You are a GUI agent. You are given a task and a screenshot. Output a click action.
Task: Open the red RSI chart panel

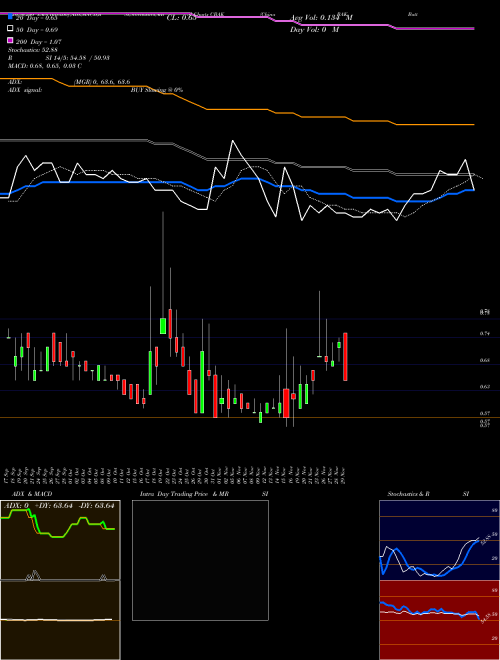(439, 620)
